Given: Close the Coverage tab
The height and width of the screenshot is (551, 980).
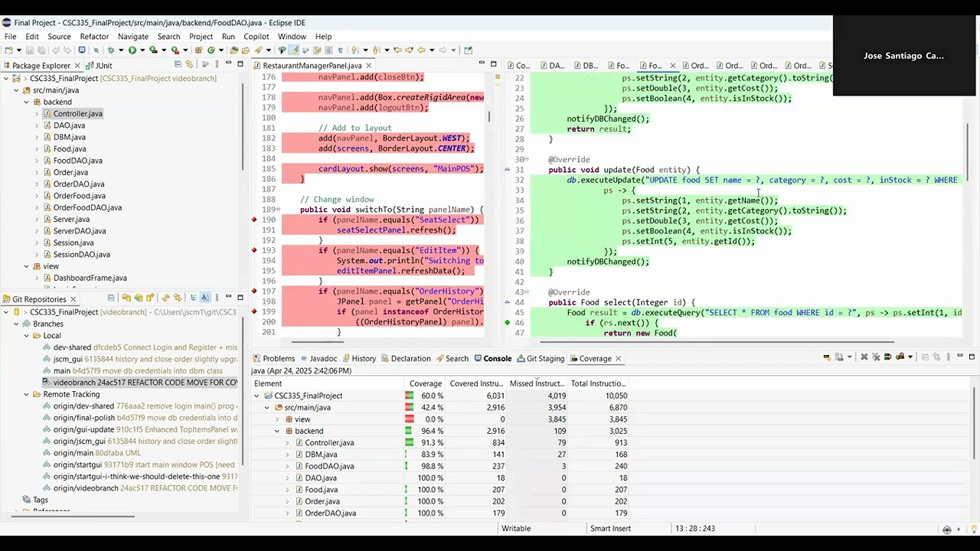Looking at the screenshot, I should tap(618, 358).
